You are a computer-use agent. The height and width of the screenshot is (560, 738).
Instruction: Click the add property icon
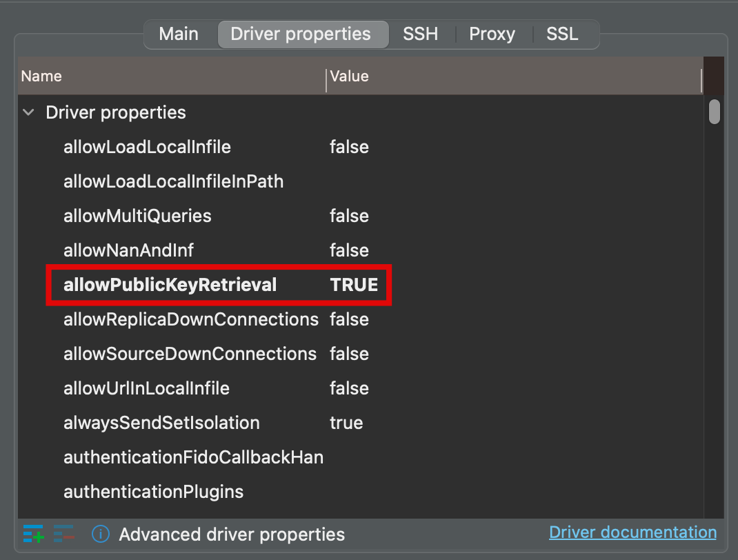click(33, 534)
